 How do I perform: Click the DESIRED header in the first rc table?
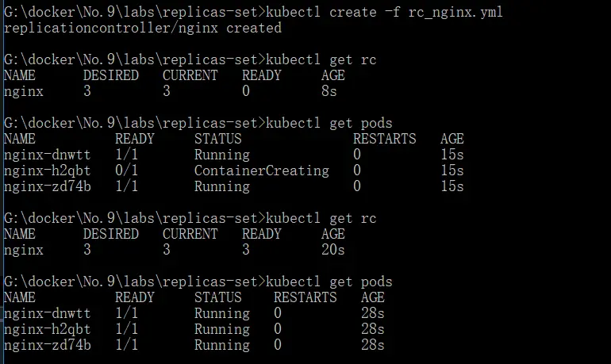(110, 75)
